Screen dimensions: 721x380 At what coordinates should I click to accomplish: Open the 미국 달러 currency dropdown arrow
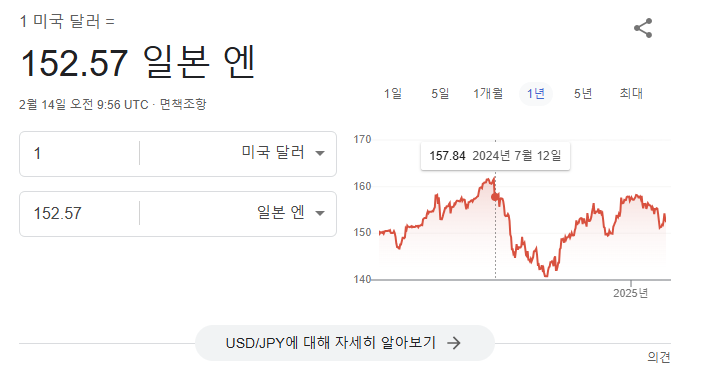pyautogui.click(x=320, y=153)
